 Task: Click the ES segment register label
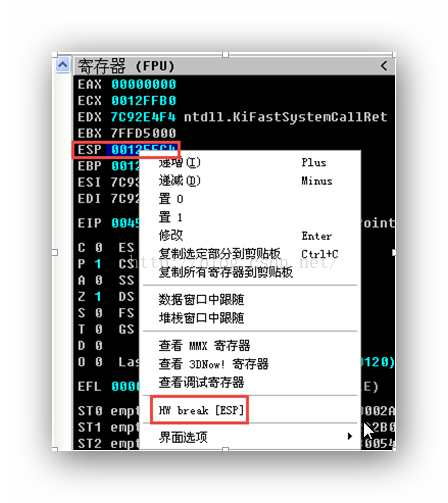(126, 248)
